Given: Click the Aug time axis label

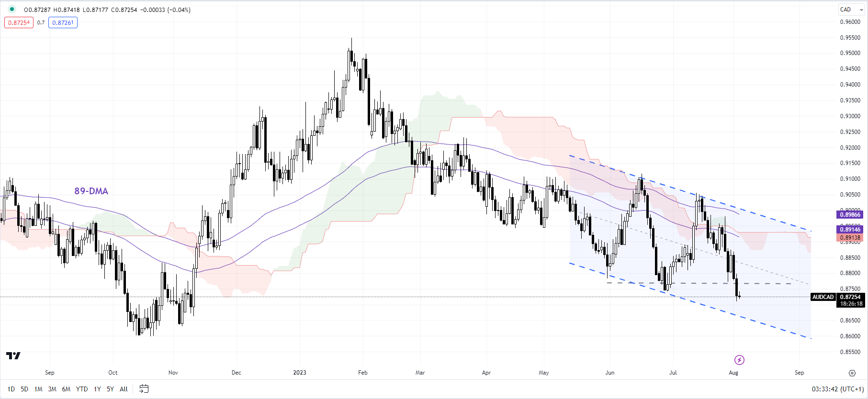Looking at the screenshot, I should (733, 373).
